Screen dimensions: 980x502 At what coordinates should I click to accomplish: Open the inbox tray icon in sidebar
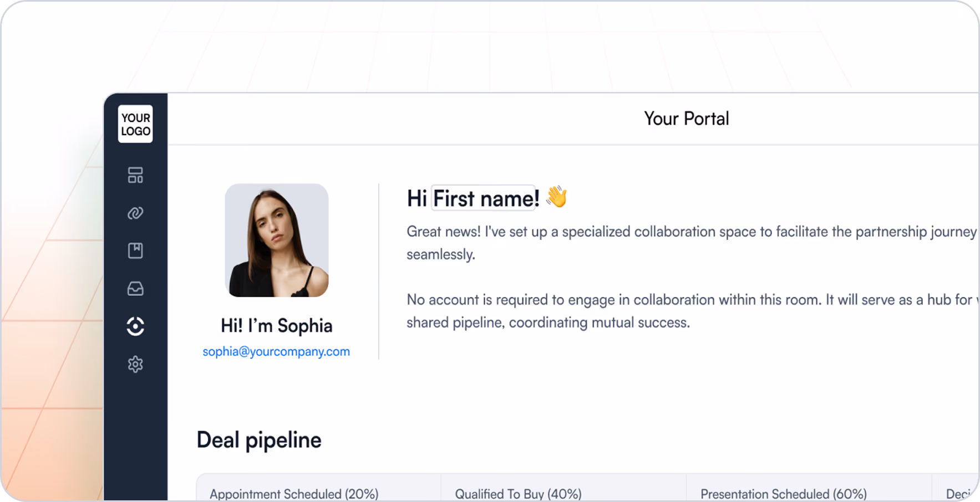click(135, 289)
